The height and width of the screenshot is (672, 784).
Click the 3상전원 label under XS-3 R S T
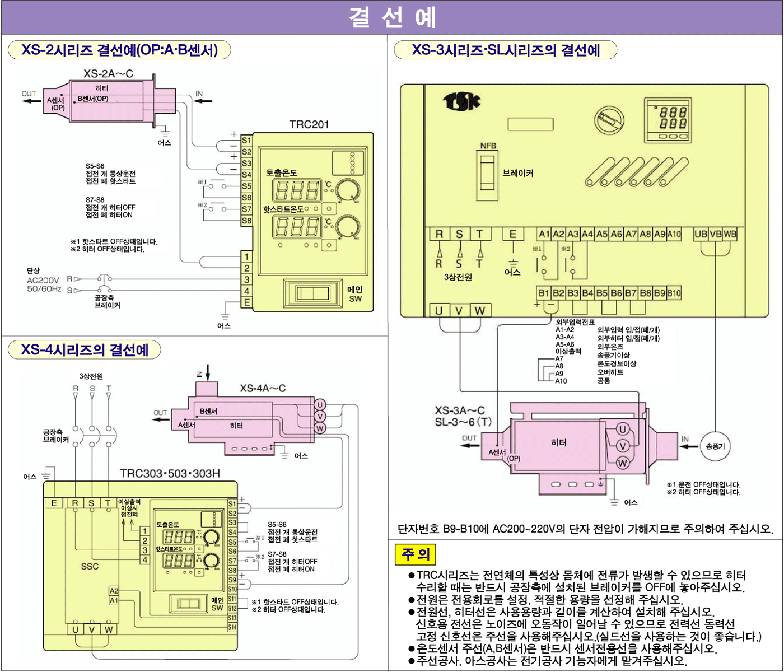coord(458,277)
